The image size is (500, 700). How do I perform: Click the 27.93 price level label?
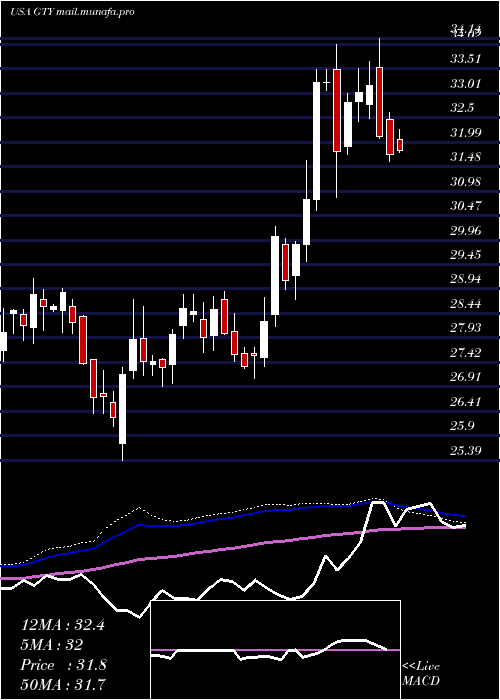466,329
